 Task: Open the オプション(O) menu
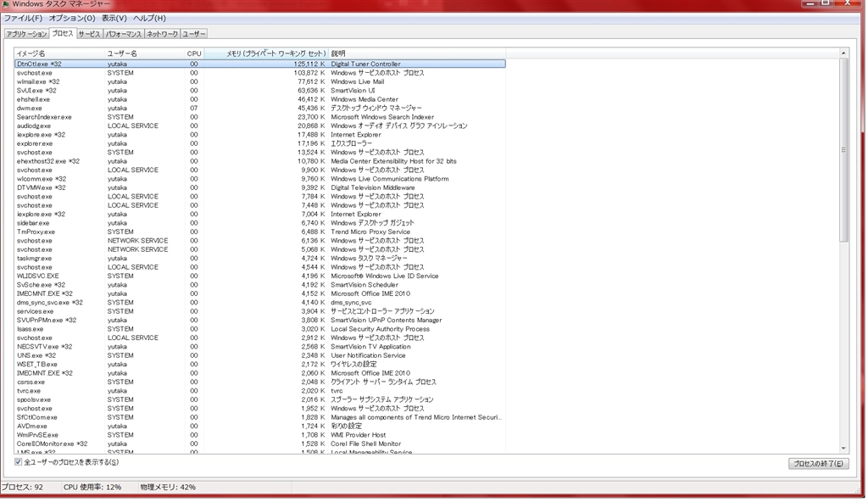tap(71, 18)
